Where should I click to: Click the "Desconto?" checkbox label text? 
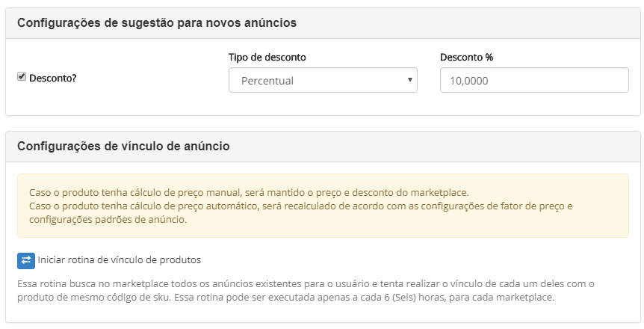tap(52, 78)
